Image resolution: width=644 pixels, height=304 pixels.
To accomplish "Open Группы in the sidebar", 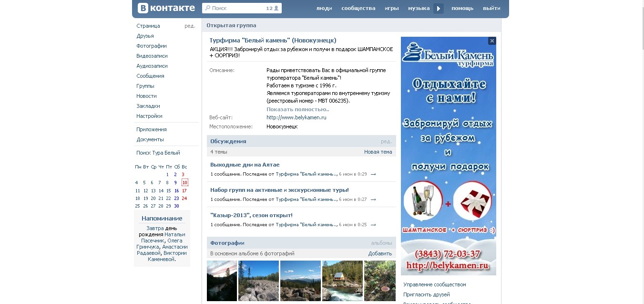I will tap(145, 86).
